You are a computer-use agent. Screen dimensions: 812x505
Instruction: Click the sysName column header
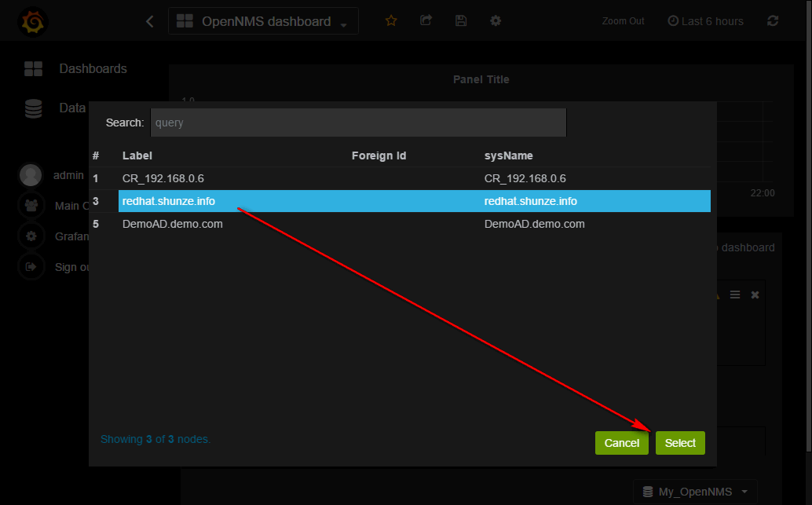click(x=509, y=156)
